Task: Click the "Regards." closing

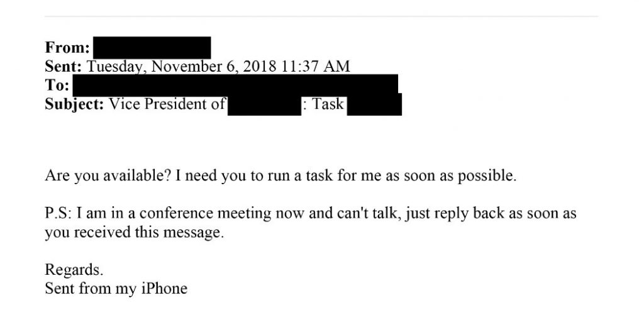Action: point(74,270)
